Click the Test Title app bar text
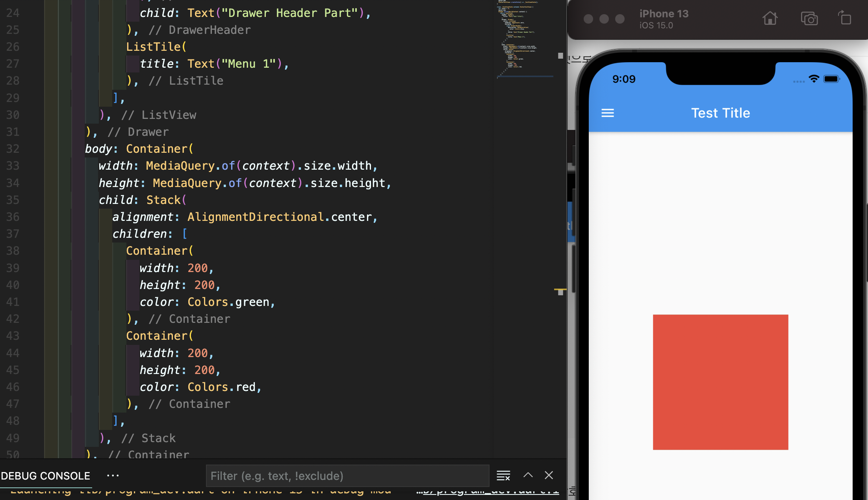This screenshot has width=868, height=500. click(x=720, y=113)
